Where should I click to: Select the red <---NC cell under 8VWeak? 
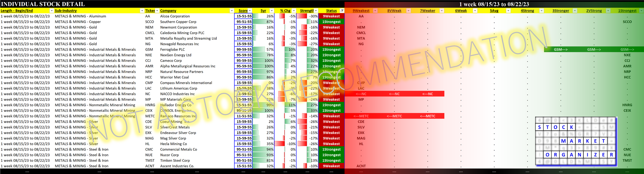[x=394, y=94]
